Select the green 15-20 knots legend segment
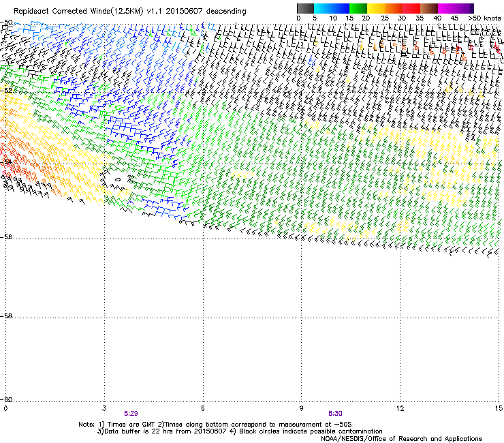This screenshot has height=443, width=504. (358, 8)
